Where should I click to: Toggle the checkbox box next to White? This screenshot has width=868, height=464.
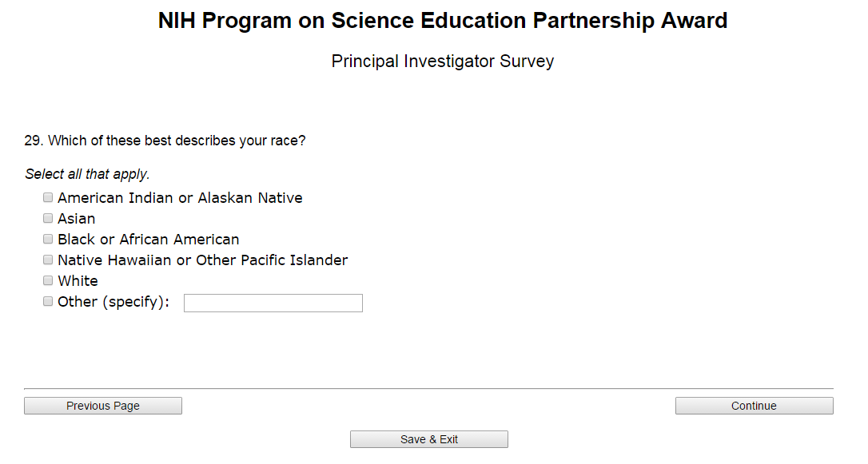48,280
